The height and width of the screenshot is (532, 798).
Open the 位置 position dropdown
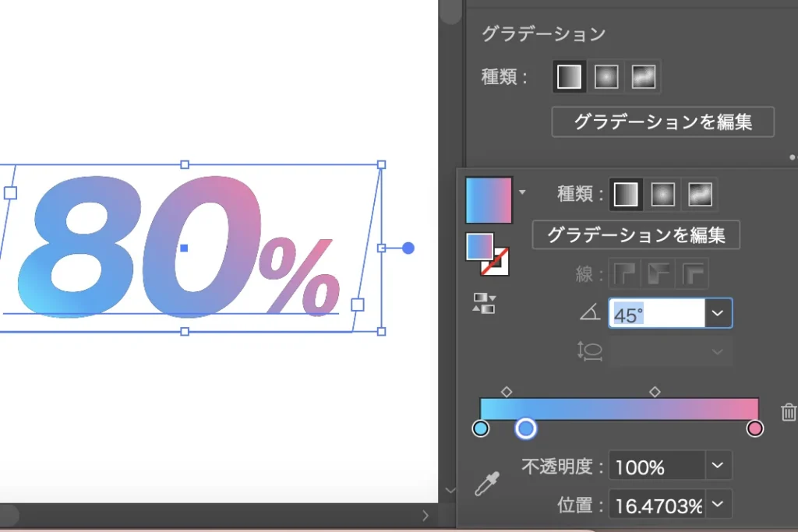(718, 505)
